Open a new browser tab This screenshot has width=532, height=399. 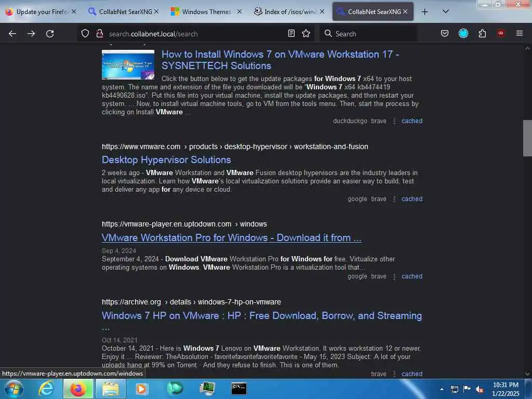(x=424, y=12)
